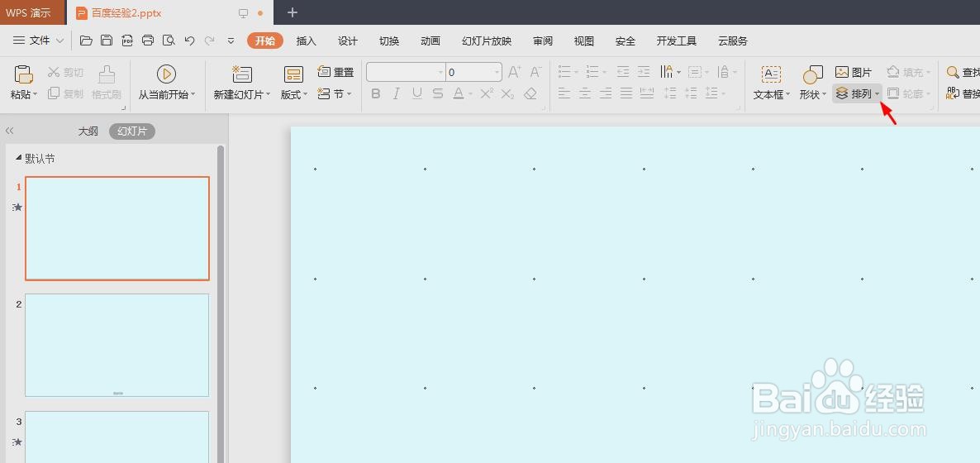This screenshot has width=980, height=463.
Task: Align text right
Action: pyautogui.click(x=606, y=94)
